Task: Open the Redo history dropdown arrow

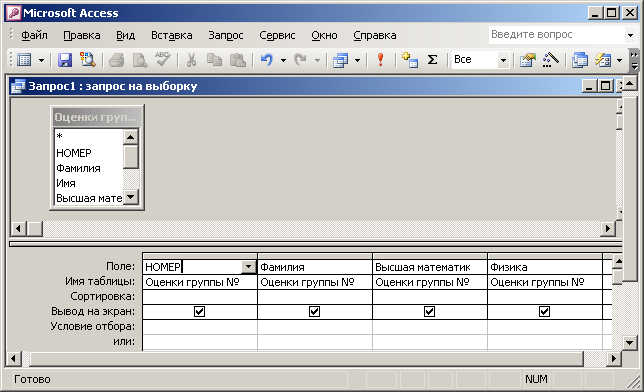Action: coord(317,60)
